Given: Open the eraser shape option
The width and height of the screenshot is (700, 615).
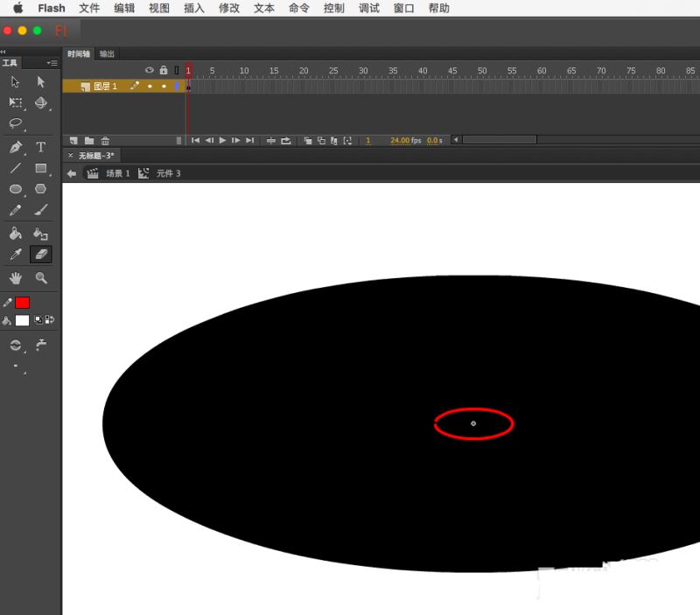Looking at the screenshot, I should tap(16, 367).
